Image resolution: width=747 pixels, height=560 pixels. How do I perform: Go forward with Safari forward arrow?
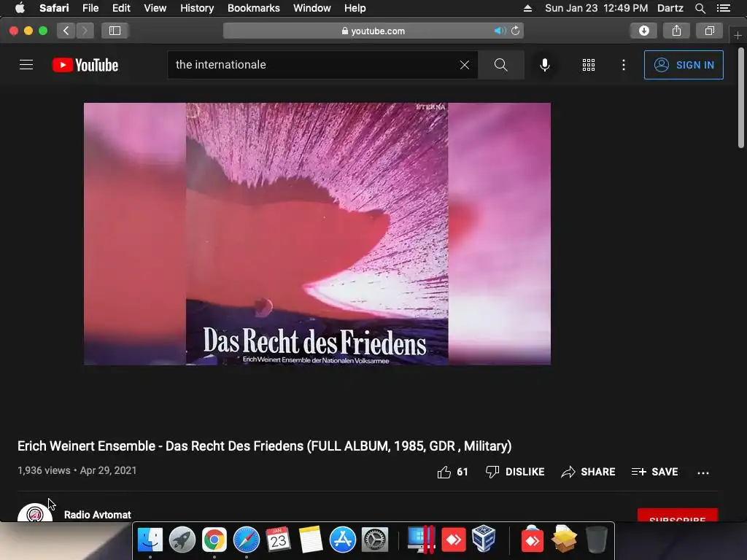pyautogui.click(x=85, y=31)
